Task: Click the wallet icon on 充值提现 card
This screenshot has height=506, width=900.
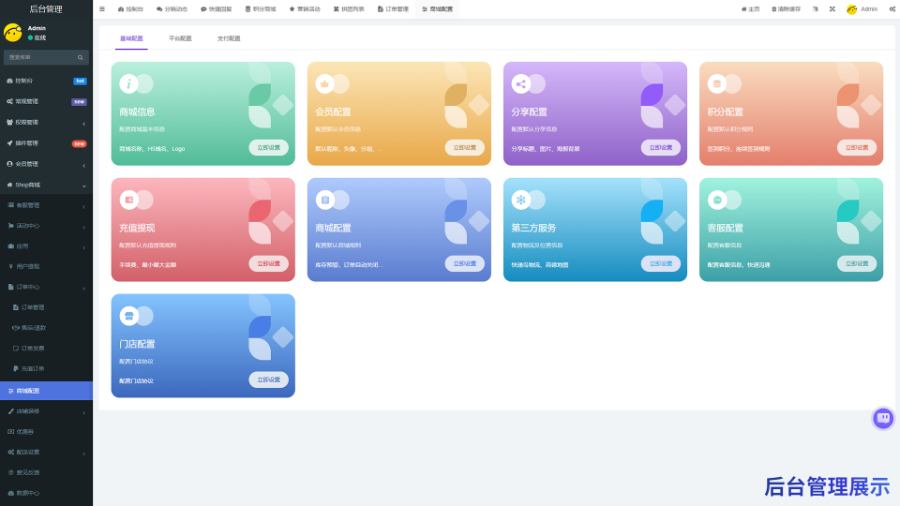Action: coord(129,200)
